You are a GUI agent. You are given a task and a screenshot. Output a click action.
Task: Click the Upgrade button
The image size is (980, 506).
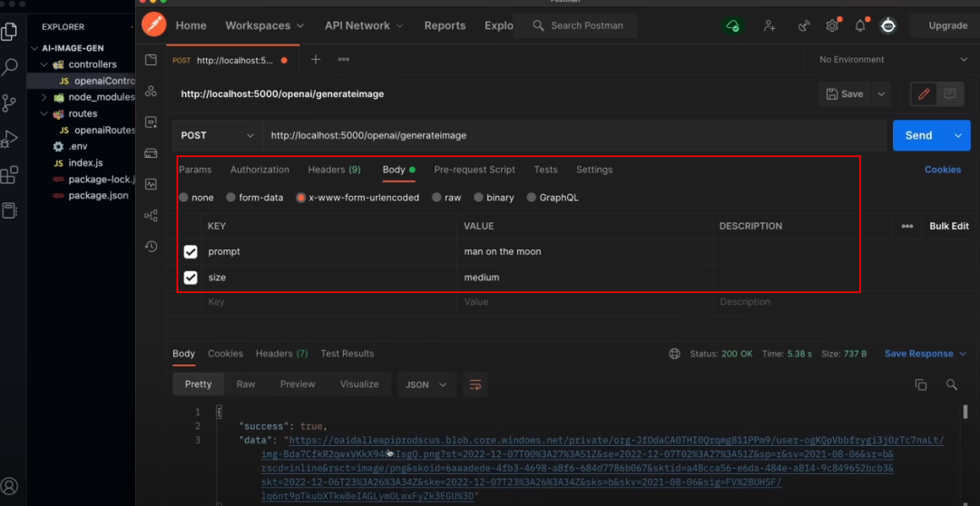948,25
